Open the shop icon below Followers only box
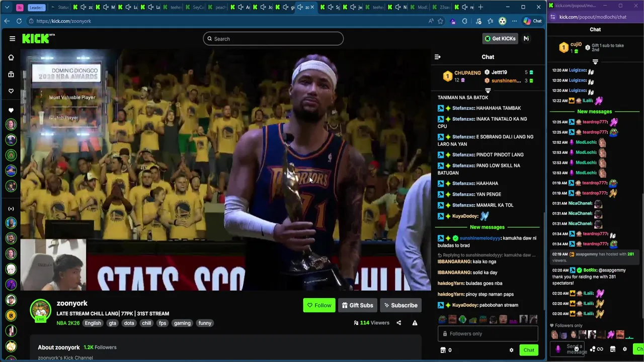Viewport: 644px width, 362px height. 443,350
